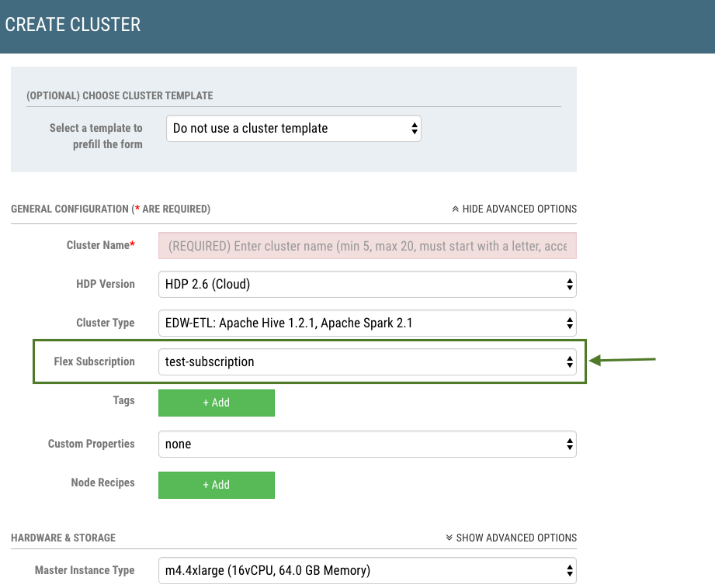The width and height of the screenshot is (715, 588).
Task: Expand the Master Instance Type dropdown
Action: (x=367, y=571)
